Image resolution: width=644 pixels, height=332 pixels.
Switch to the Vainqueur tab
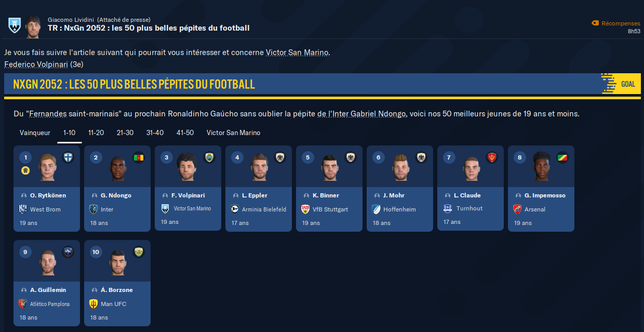pos(35,133)
